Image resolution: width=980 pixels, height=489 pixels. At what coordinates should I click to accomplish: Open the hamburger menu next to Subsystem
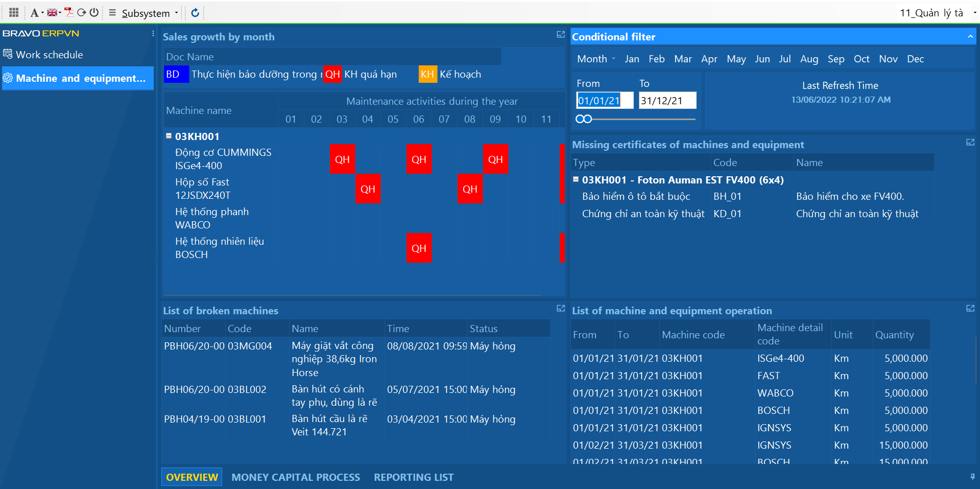pos(112,12)
